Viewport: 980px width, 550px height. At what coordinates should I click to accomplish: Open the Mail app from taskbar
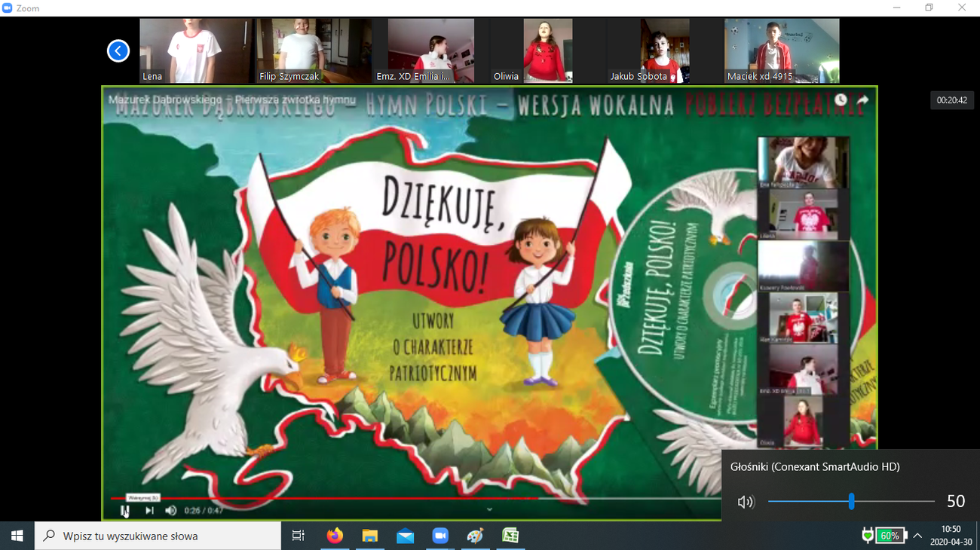(x=405, y=536)
